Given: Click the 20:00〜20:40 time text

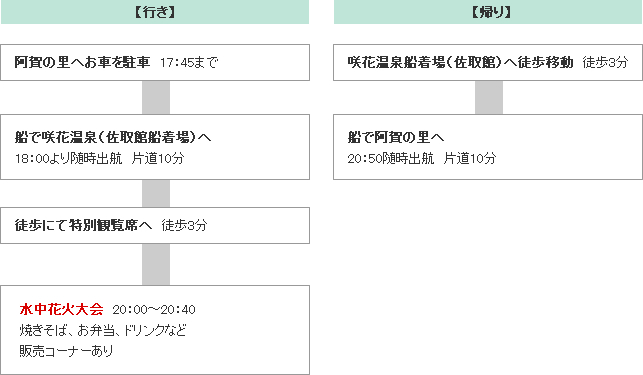Looking at the screenshot, I should (154, 309).
